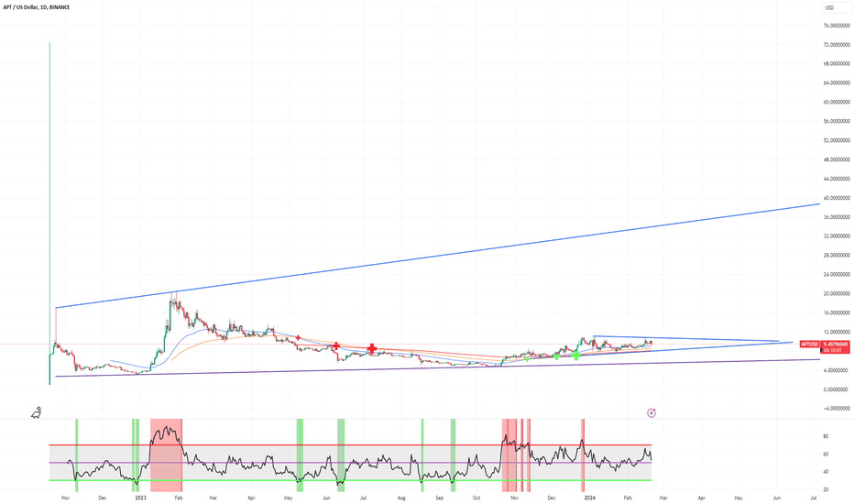Screen dimensions: 854x504
Task: Click the 2023 label on the time axis
Action: click(140, 496)
